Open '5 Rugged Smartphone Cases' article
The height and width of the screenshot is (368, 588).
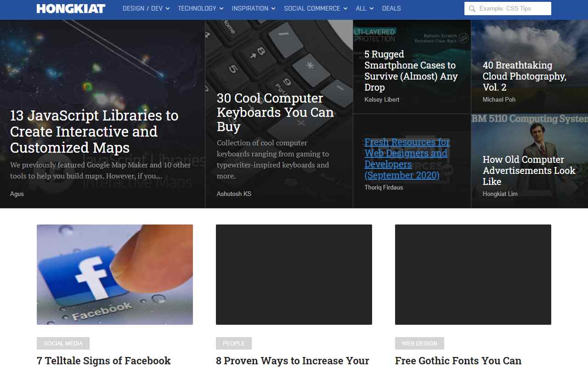tap(411, 71)
